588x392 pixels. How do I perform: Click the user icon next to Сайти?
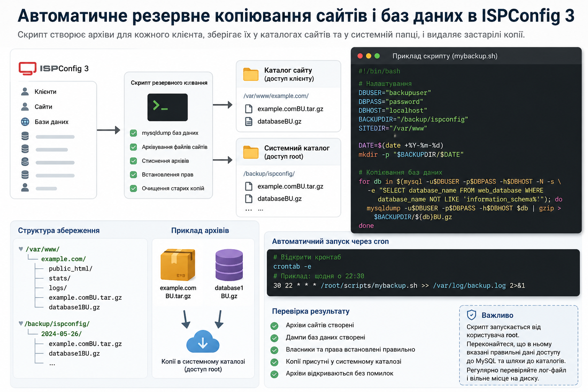coord(25,106)
